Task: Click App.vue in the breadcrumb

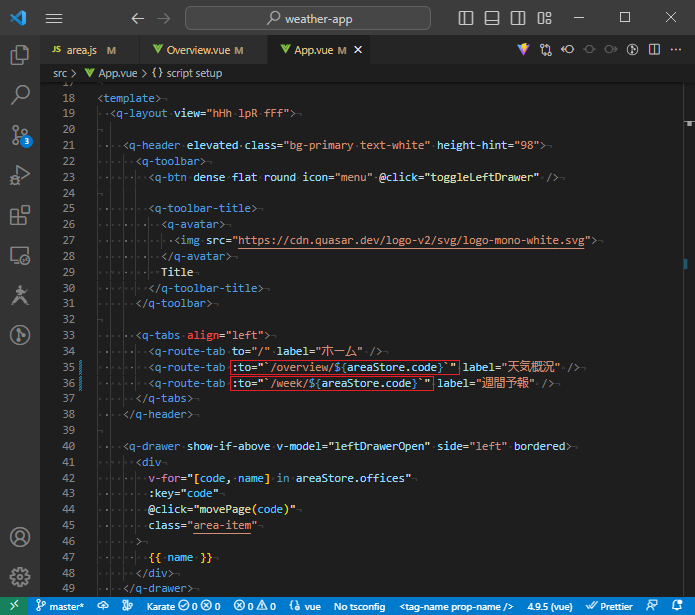Action: (x=117, y=73)
